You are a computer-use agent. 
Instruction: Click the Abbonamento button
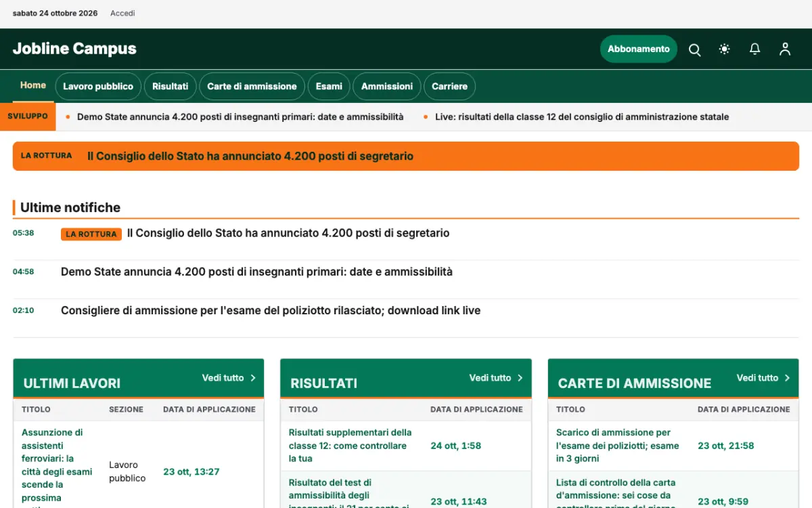pyautogui.click(x=639, y=49)
